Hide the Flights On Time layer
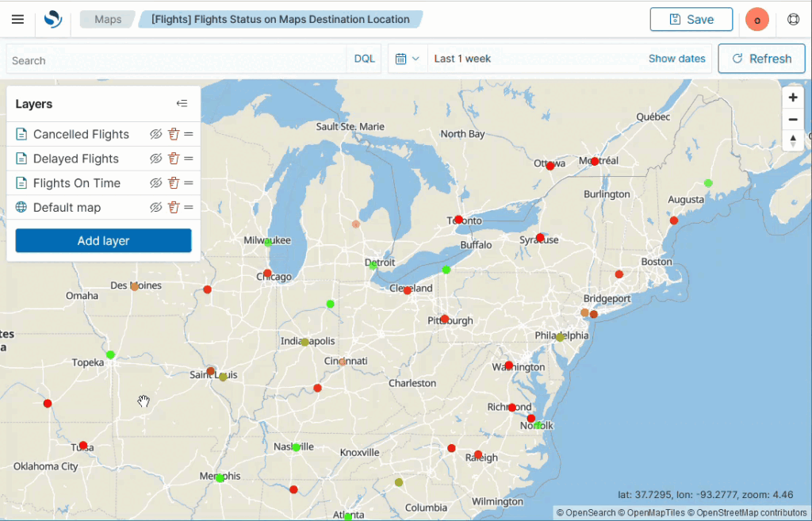The width and height of the screenshot is (812, 521). [x=156, y=183]
